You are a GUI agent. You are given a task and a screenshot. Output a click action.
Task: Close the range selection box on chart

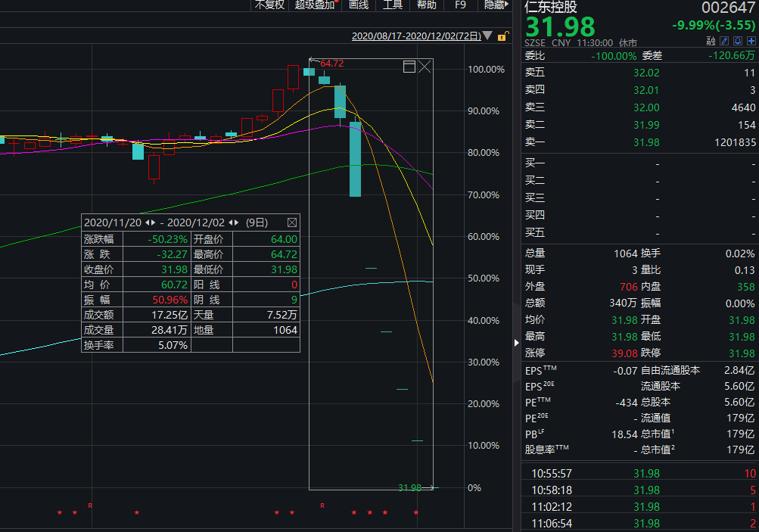pos(425,67)
